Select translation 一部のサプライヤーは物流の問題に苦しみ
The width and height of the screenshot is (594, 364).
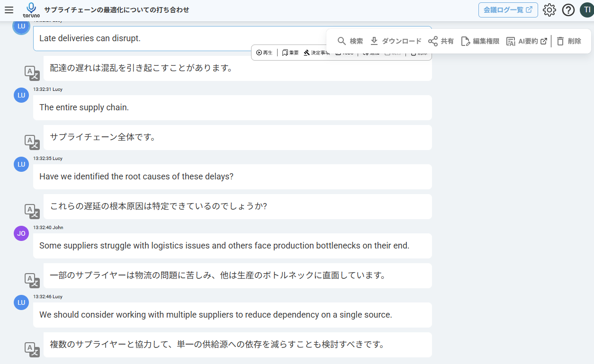pyautogui.click(x=238, y=275)
